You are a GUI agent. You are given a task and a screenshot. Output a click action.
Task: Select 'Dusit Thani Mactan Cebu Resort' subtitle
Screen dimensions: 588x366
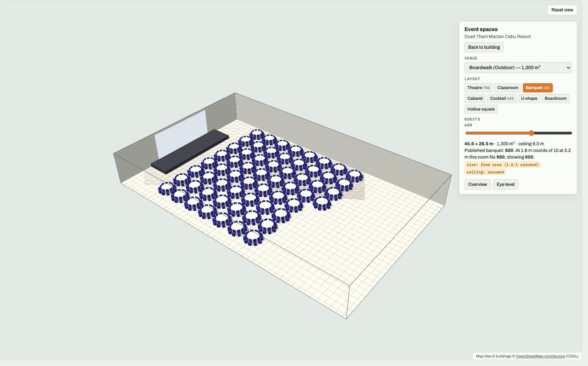coord(498,37)
